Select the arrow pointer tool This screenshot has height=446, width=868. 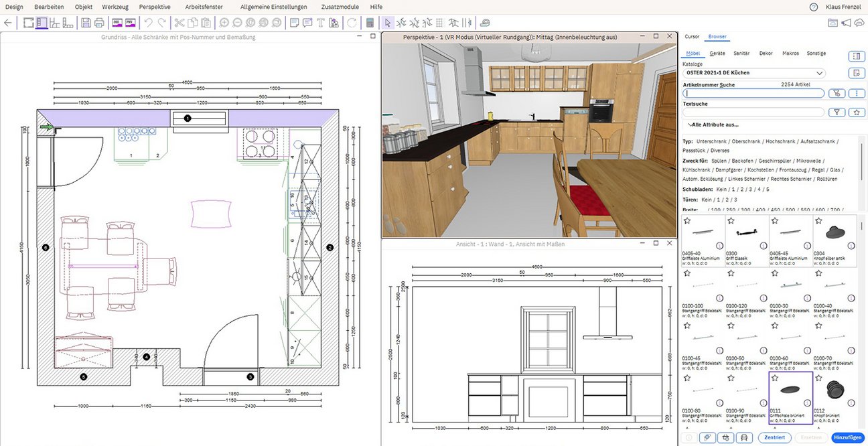[x=388, y=23]
